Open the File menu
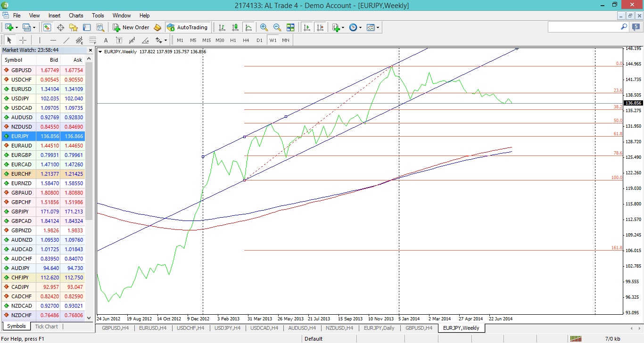 17,16
